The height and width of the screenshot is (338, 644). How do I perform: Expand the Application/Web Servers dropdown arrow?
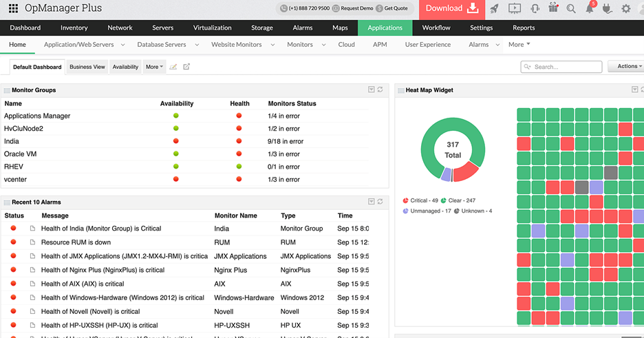123,45
